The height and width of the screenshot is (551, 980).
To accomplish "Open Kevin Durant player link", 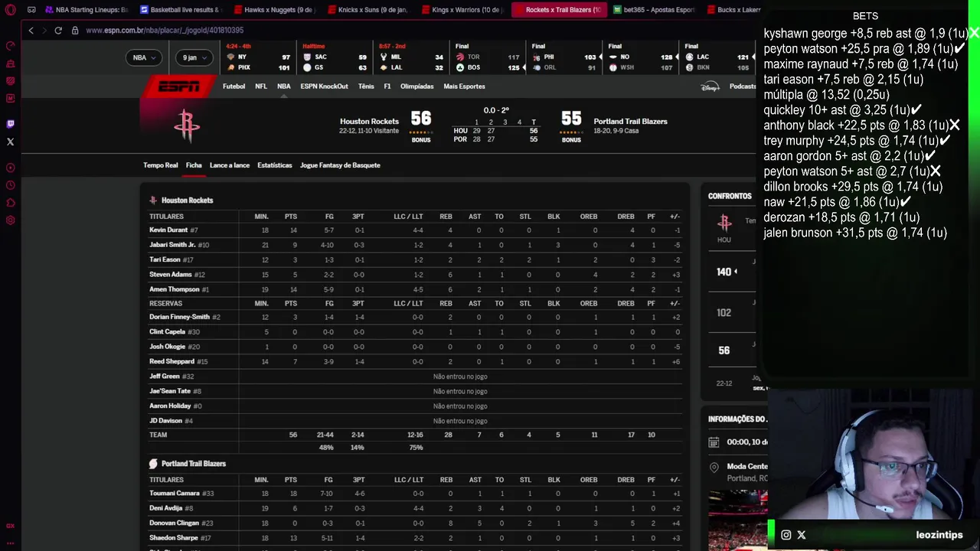I will 168,230.
